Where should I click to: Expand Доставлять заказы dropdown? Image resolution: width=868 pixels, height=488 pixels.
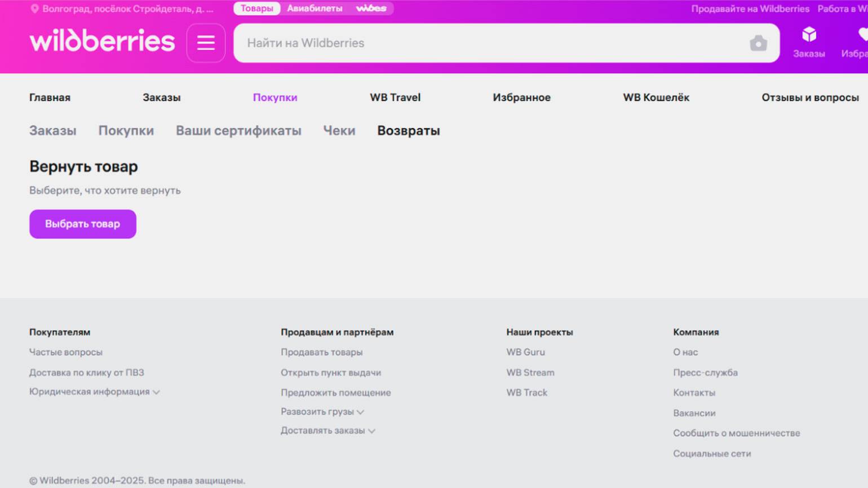[328, 431]
